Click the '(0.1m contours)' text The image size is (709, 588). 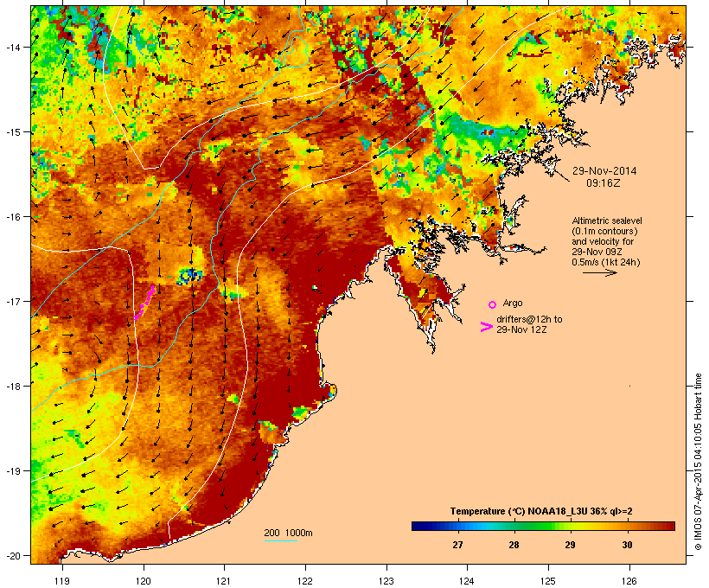pyautogui.click(x=604, y=231)
